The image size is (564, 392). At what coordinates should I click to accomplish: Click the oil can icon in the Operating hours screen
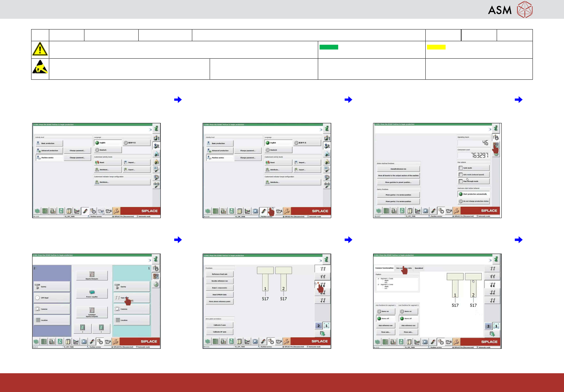(x=449, y=211)
